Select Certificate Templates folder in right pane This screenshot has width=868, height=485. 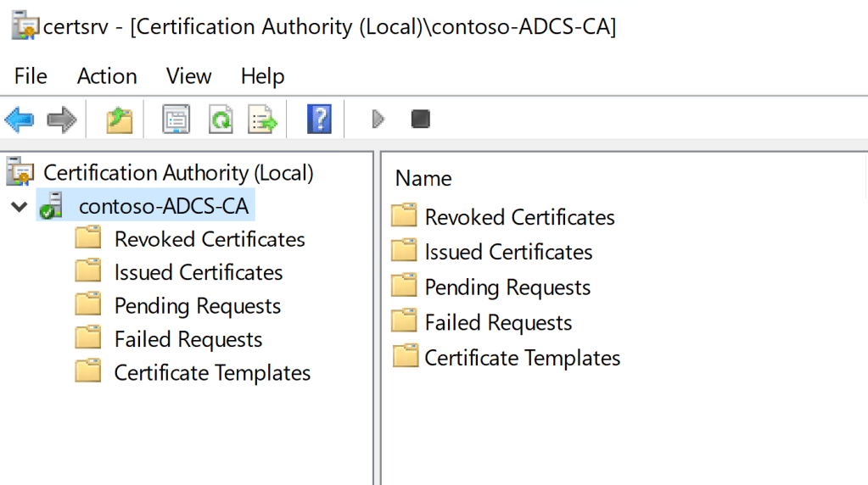[522, 358]
